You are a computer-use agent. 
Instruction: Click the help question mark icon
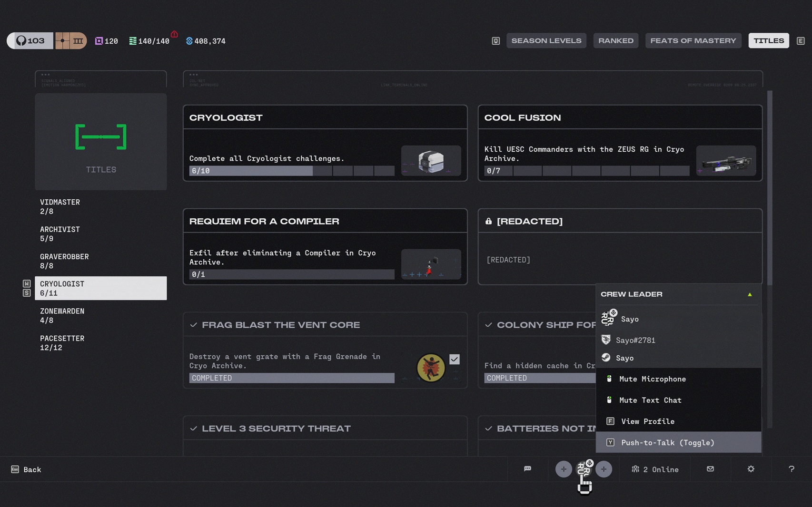791,469
